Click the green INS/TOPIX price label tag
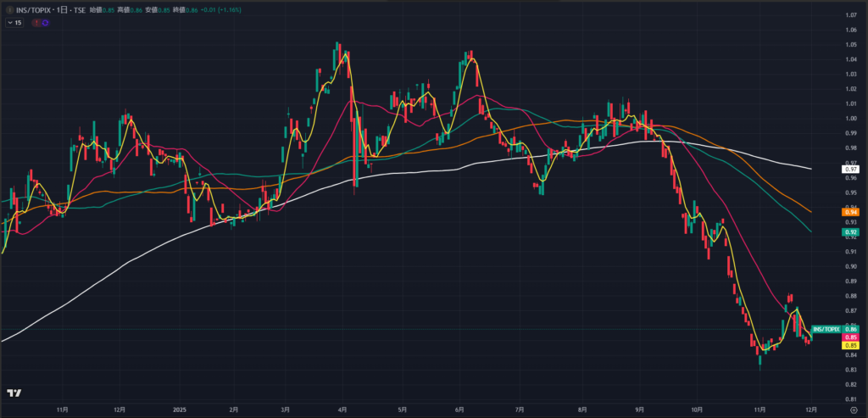The width and height of the screenshot is (868, 418). coord(825,328)
